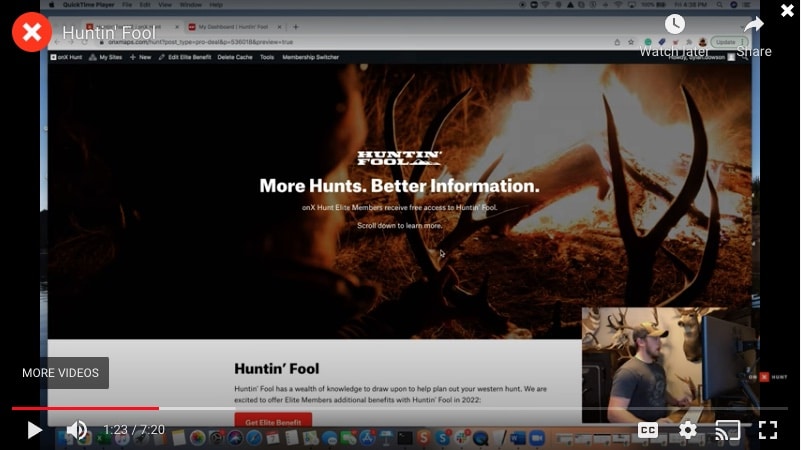
Task: Open the Huntin' Fool video title link
Action: 108,33
